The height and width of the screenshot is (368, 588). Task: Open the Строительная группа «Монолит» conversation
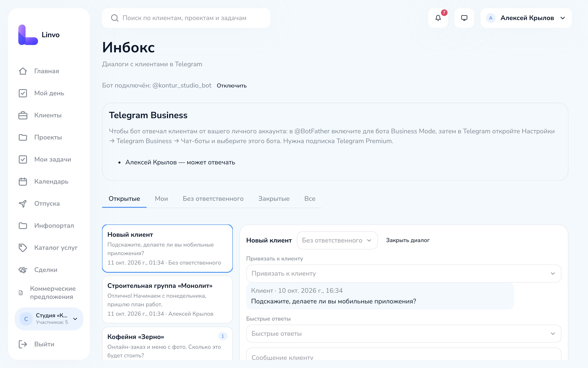(x=167, y=300)
